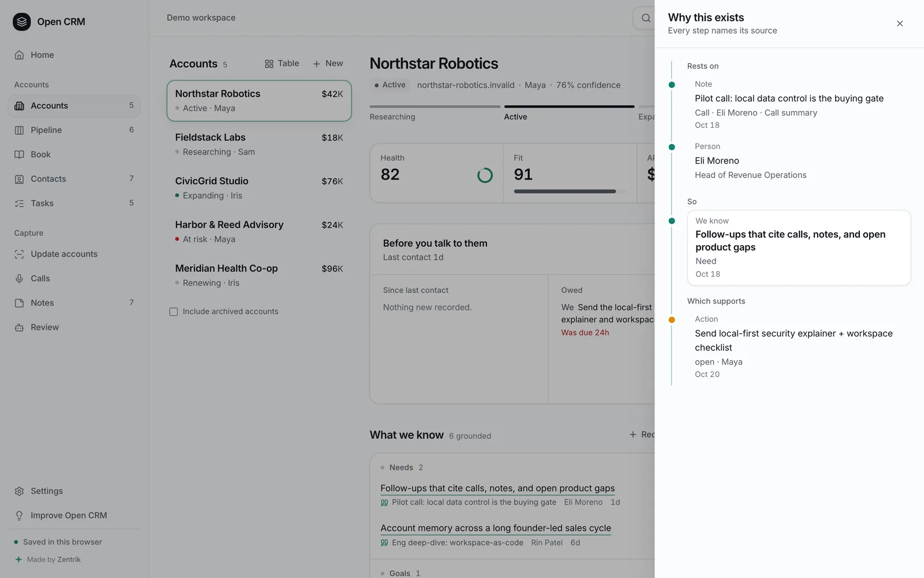The height and width of the screenshot is (578, 924).
Task: Click the Notes document icon
Action: 19,303
